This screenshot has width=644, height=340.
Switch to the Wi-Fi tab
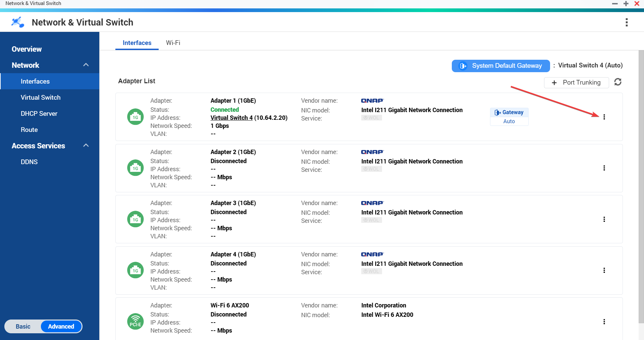[173, 43]
